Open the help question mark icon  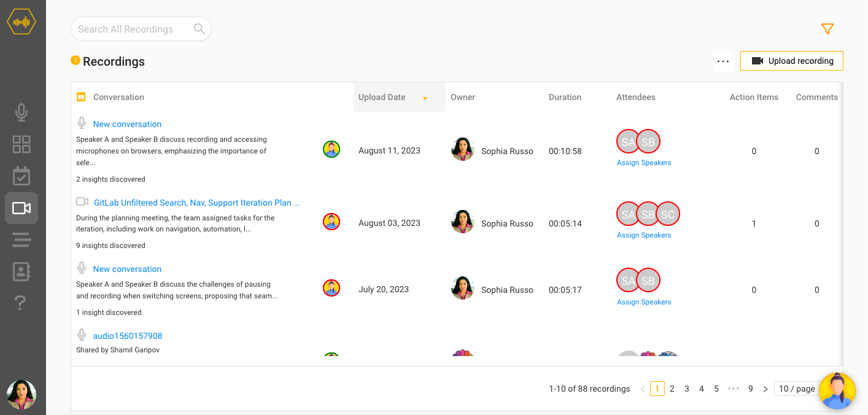[20, 303]
